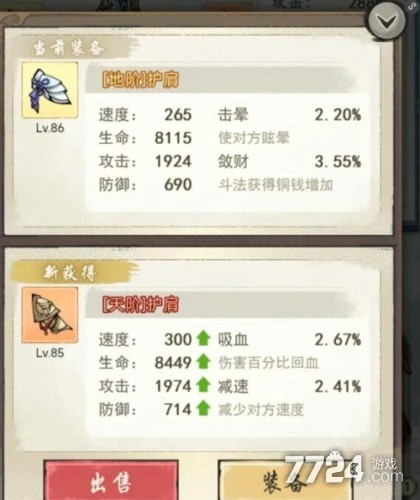Click the [地阶]护肩 item title
Image resolution: width=420 pixels, height=500 pixels.
pyautogui.click(x=140, y=79)
